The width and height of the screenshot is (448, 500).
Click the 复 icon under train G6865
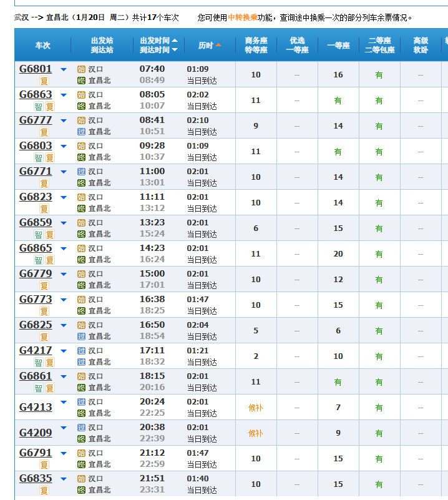point(50,260)
